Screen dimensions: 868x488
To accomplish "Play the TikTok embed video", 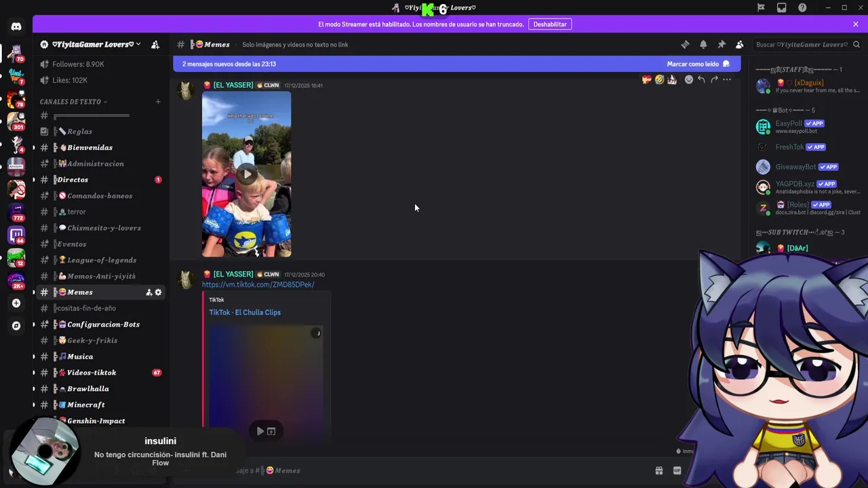I will pos(260,431).
